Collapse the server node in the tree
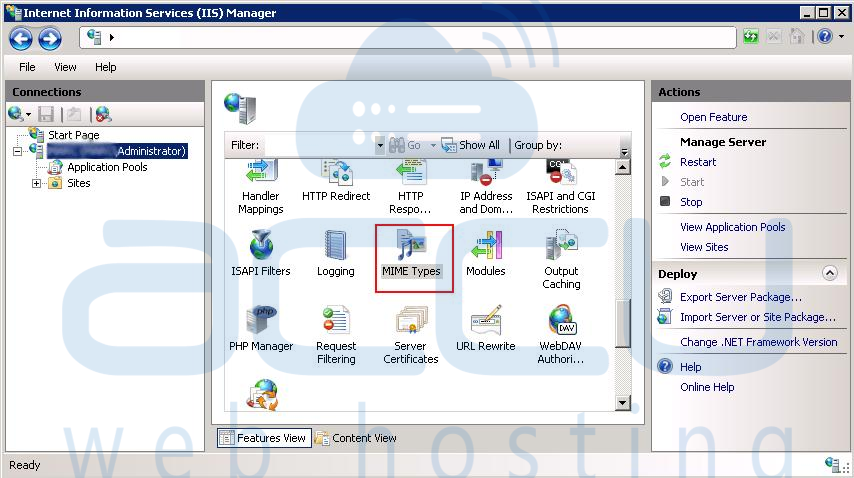 point(17,151)
